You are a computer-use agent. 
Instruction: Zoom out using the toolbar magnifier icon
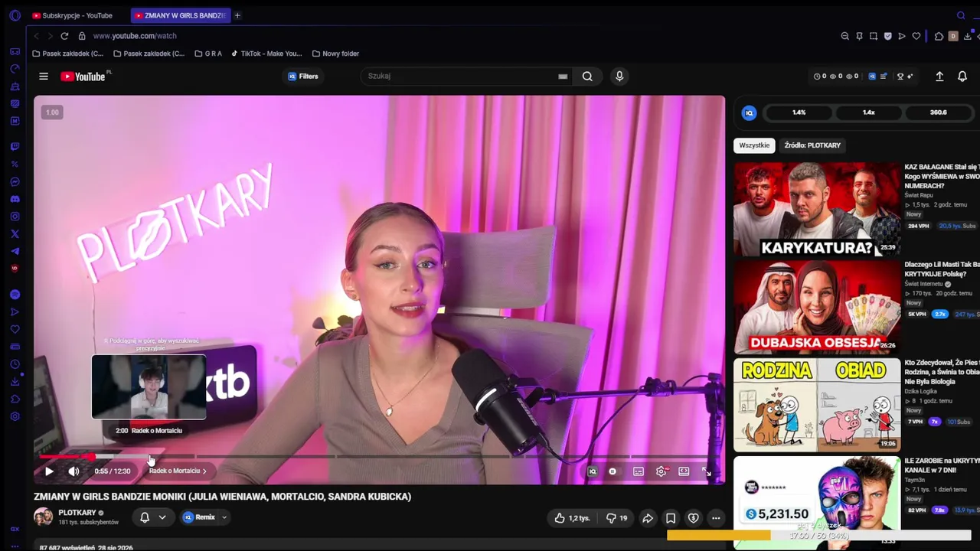(845, 36)
